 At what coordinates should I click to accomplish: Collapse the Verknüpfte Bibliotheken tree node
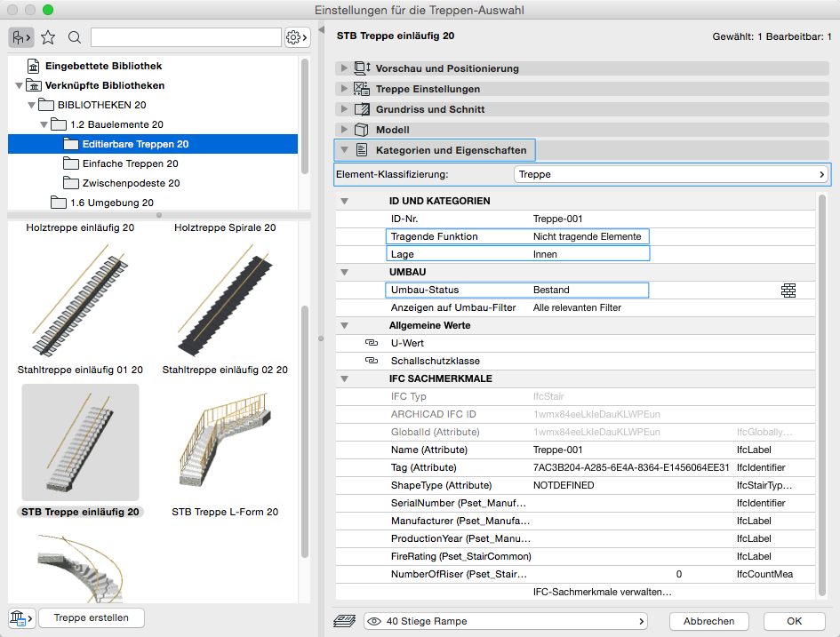[x=20, y=86]
